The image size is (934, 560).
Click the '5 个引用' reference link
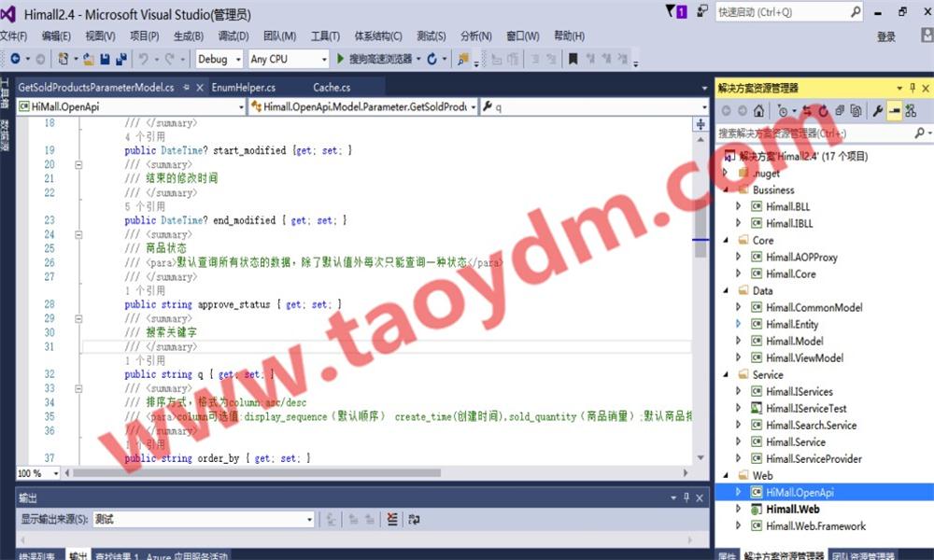[145, 207]
